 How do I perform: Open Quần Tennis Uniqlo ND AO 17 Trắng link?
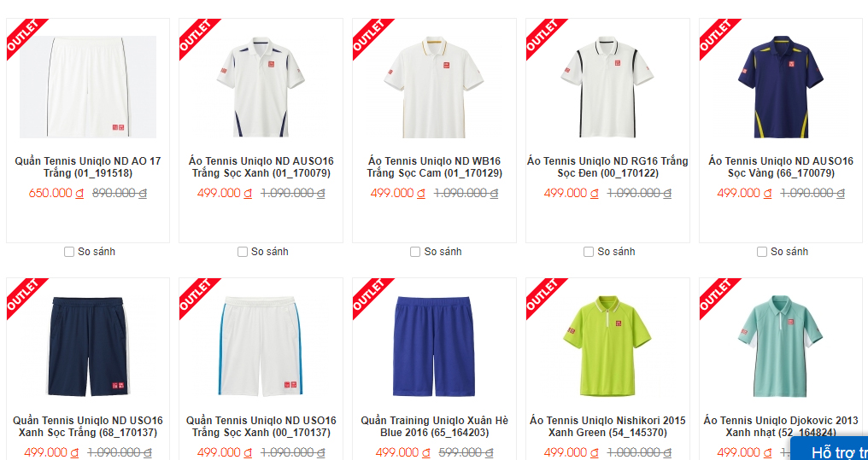pyautogui.click(x=88, y=167)
